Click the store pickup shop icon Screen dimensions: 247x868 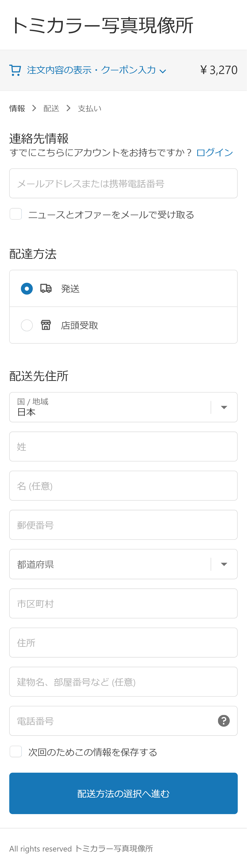pyautogui.click(x=46, y=325)
